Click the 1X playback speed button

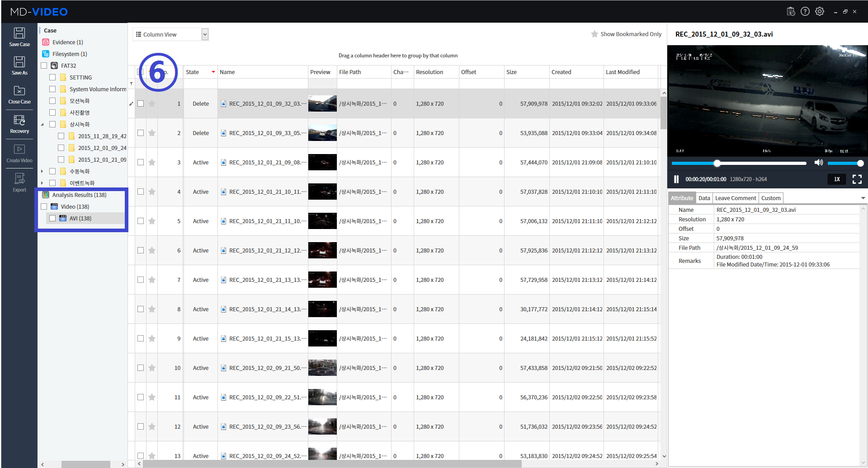tap(836, 179)
